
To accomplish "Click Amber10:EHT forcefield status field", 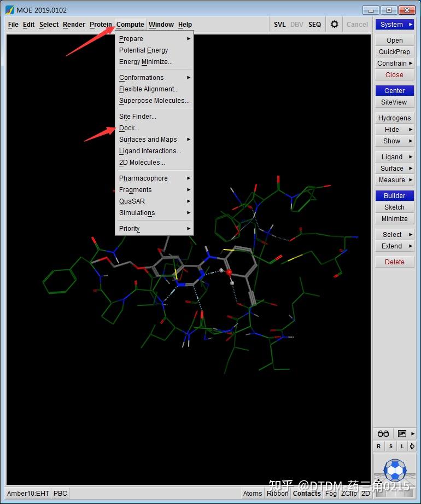I will (x=28, y=494).
